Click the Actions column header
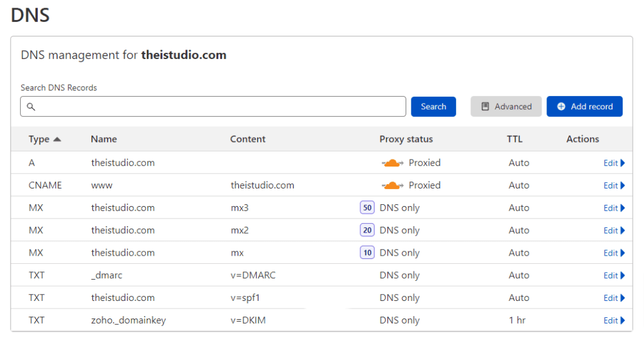This screenshot has height=338, width=644. coord(583,139)
